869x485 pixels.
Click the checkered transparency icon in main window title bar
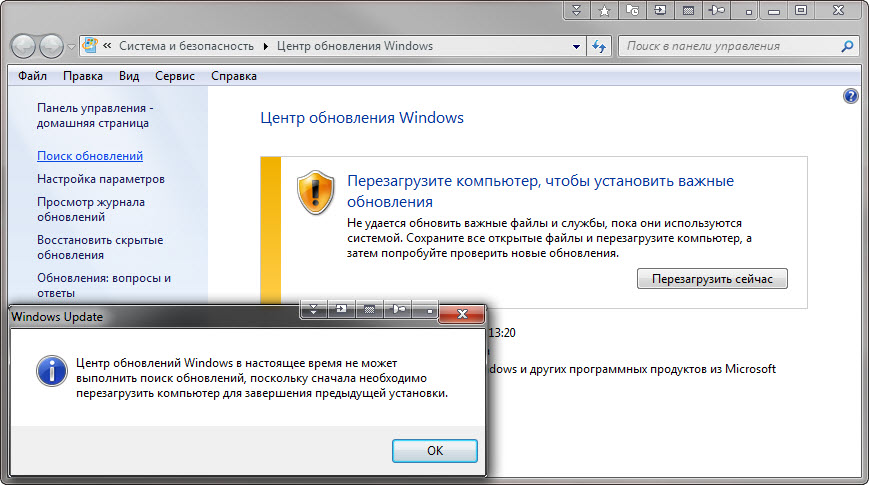click(x=688, y=11)
